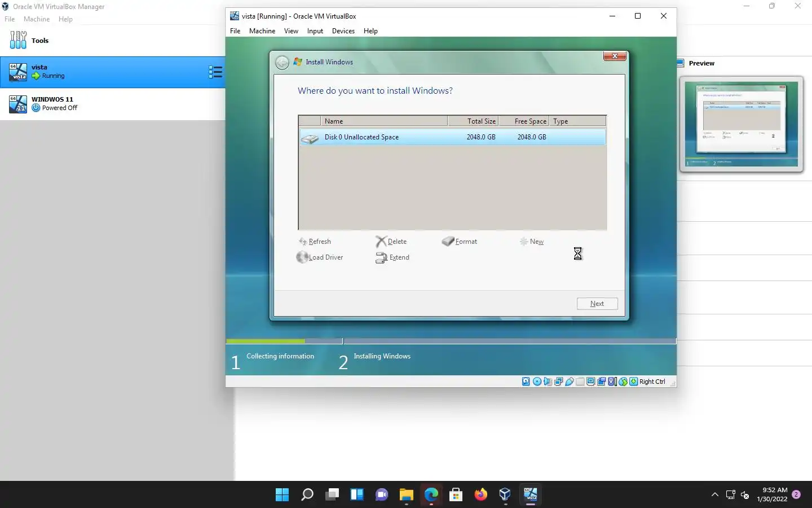Open the Help menu of the VM window

[370, 31]
